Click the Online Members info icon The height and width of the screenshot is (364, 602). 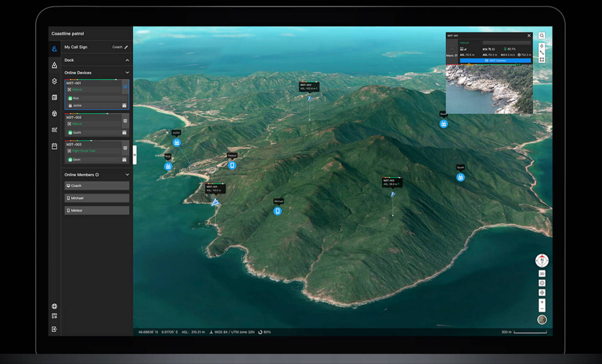tap(97, 175)
